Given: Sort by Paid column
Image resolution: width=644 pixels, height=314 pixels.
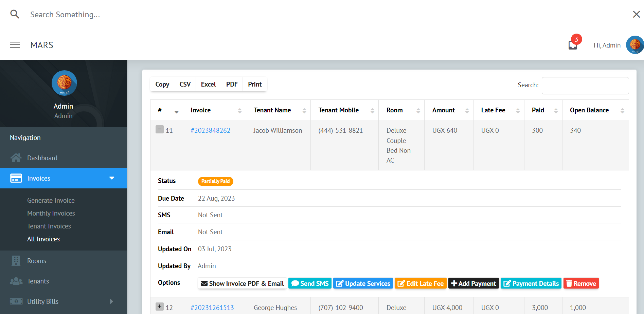Looking at the screenshot, I should [x=543, y=110].
